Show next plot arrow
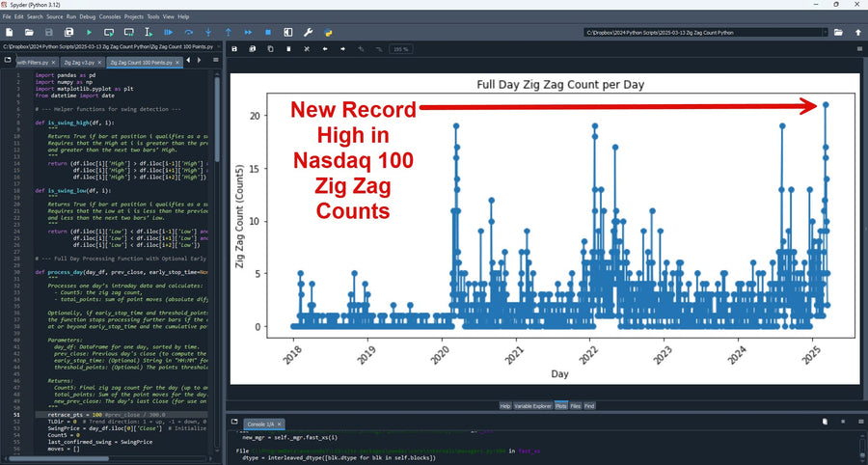Viewport: 868px width, 465px height. coord(342,48)
